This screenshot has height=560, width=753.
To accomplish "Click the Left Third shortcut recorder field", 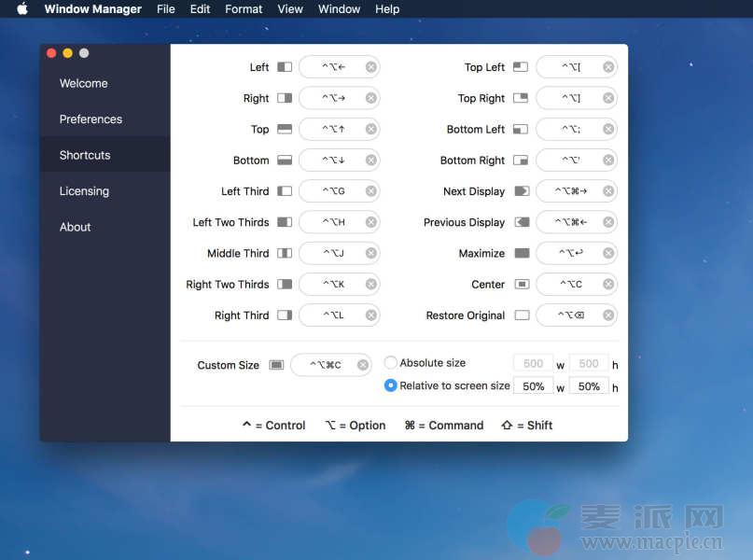I will [333, 191].
